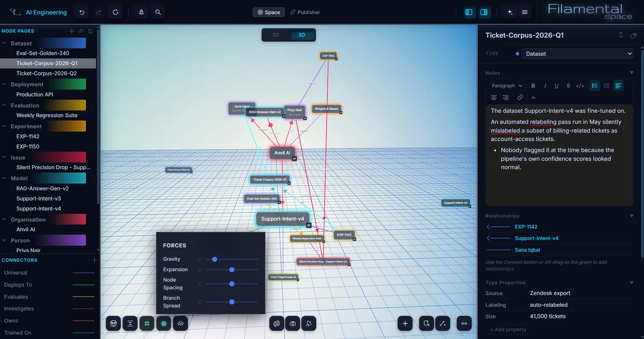Click the undo arrow in top toolbar
This screenshot has width=644, height=339.
82,12
